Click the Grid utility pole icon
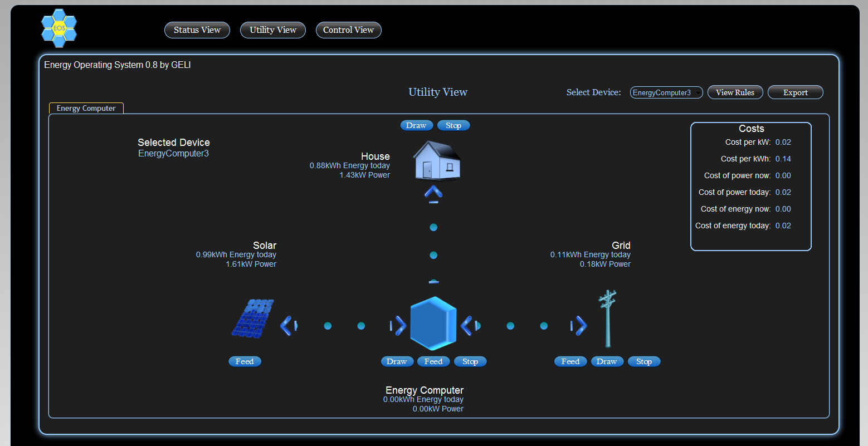 coord(608,318)
